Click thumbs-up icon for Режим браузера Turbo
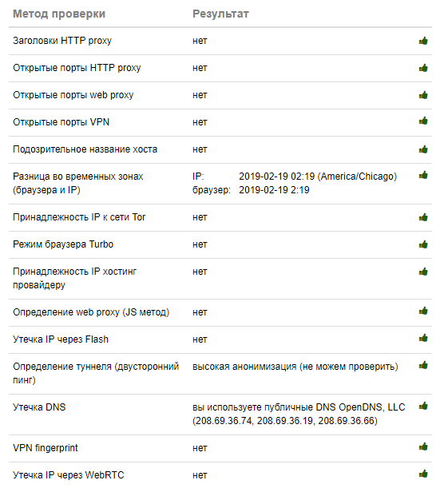Viewport: 448px width, 496px height. pos(423,244)
